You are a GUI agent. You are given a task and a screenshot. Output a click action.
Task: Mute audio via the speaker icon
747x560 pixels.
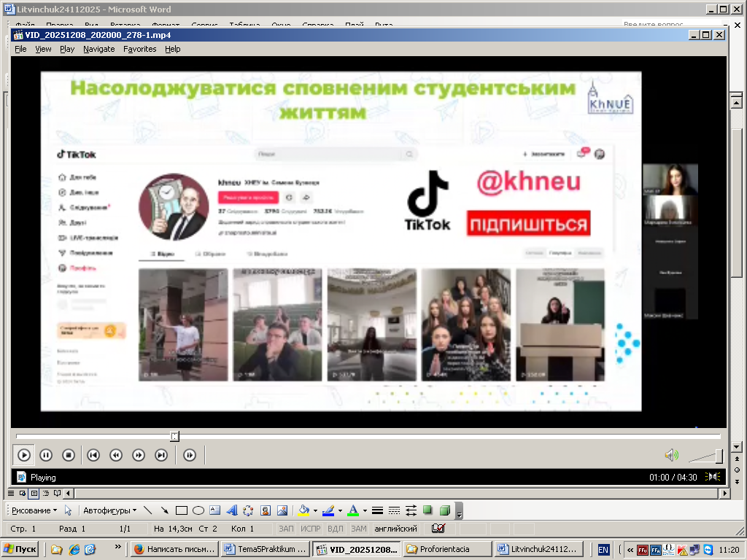tap(671, 456)
